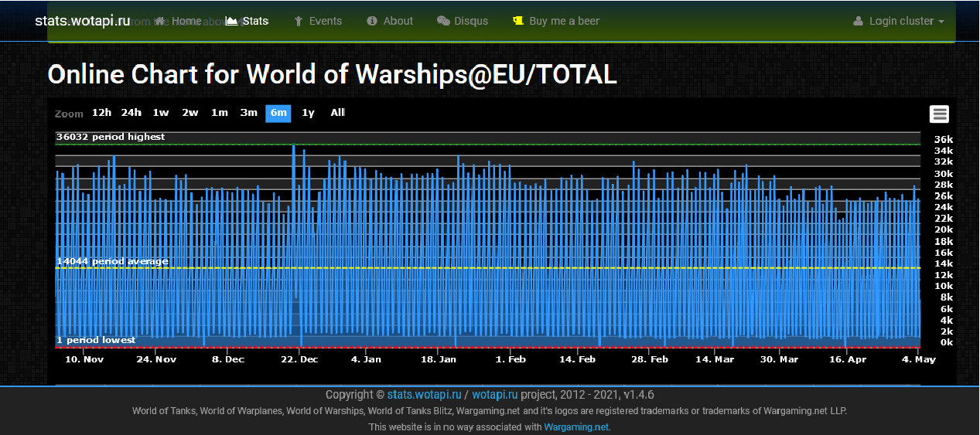Set chart zoom to 1w
This screenshot has width=980, height=435.
click(x=161, y=113)
